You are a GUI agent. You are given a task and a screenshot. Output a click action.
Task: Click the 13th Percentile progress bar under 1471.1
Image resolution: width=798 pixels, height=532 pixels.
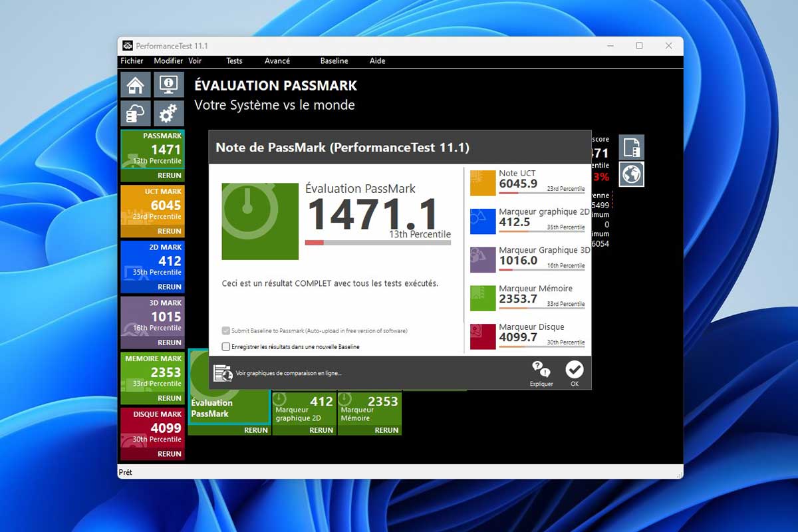click(x=378, y=243)
